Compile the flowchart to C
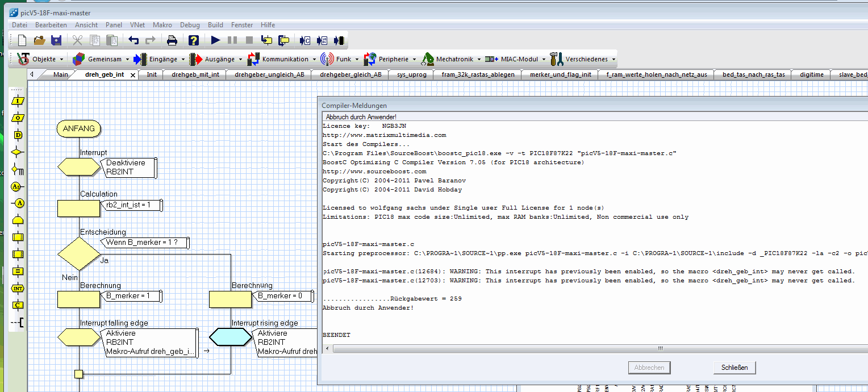This screenshot has width=868, height=392. tap(305, 40)
